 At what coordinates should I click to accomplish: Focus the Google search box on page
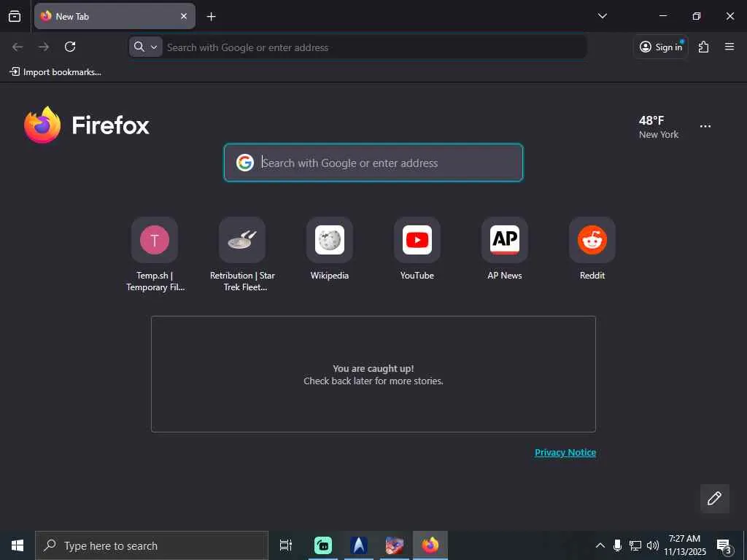click(373, 163)
